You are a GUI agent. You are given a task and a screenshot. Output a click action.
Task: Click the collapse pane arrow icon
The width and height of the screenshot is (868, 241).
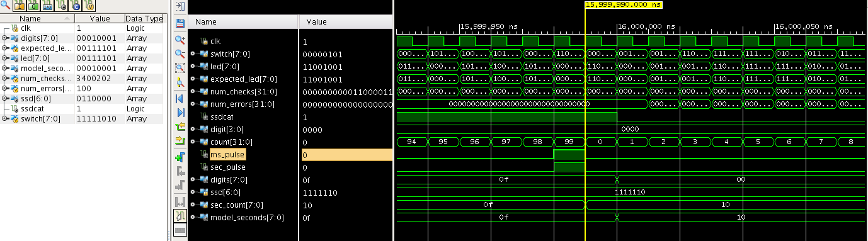pos(180,7)
